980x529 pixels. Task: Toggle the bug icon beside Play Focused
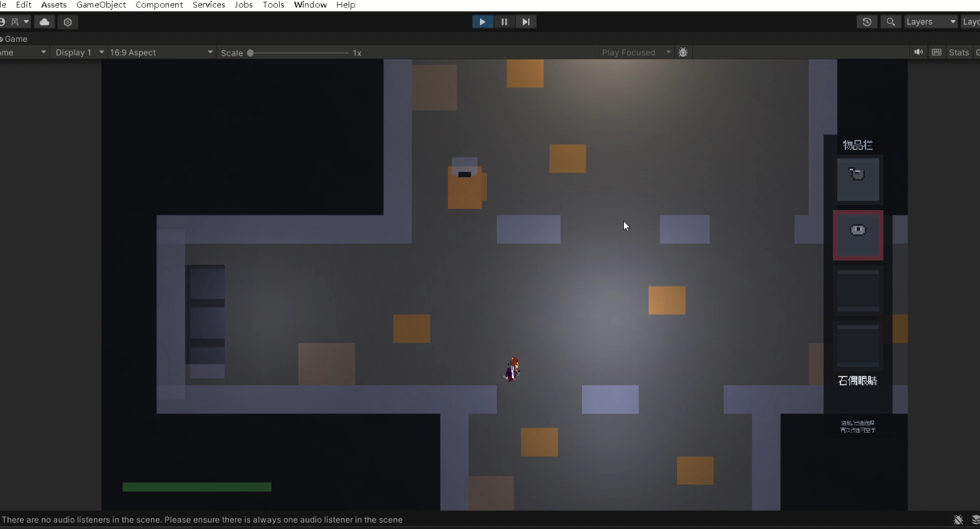(x=683, y=53)
